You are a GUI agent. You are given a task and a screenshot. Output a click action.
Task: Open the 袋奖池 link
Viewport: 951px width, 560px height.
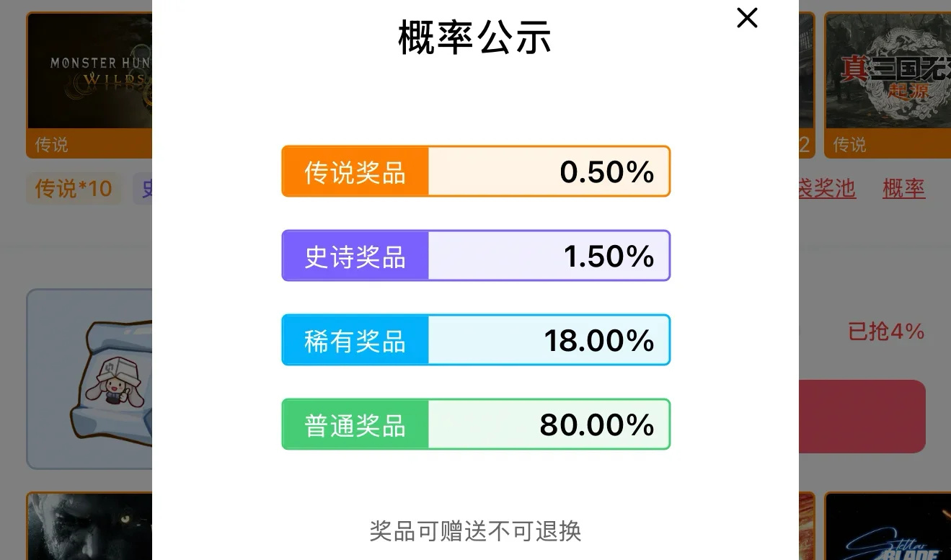pos(827,189)
